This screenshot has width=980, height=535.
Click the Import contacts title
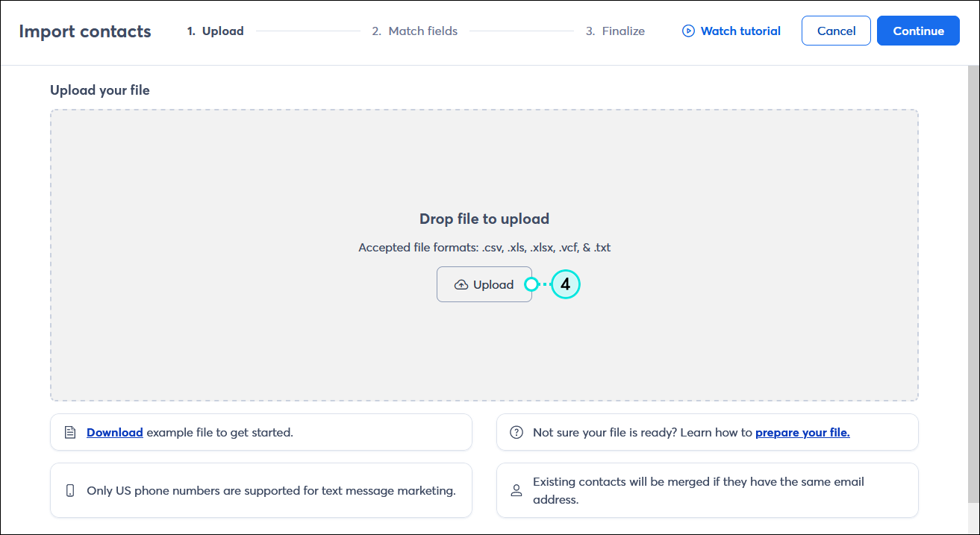point(85,31)
